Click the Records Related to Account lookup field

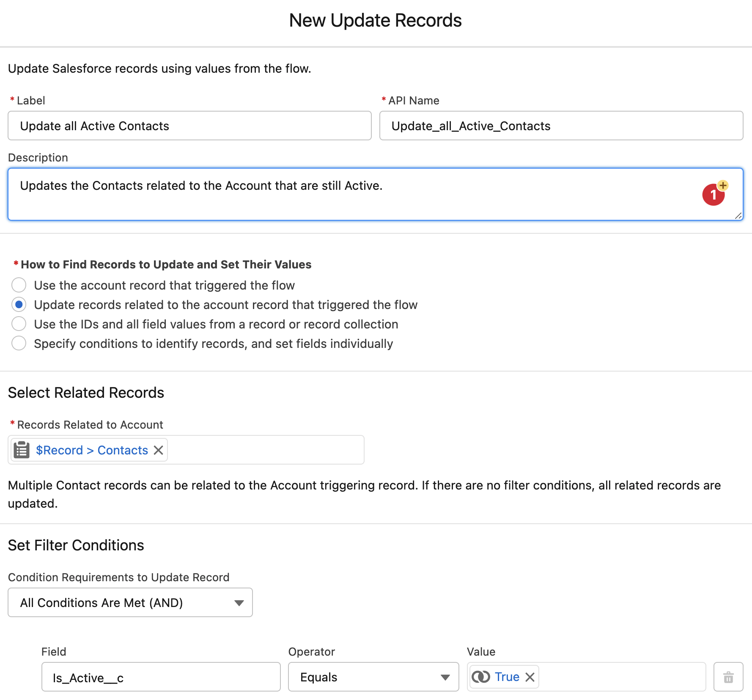click(266, 450)
